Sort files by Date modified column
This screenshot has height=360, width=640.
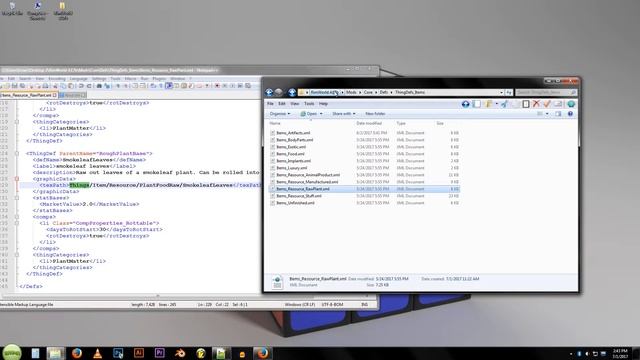click(369, 123)
